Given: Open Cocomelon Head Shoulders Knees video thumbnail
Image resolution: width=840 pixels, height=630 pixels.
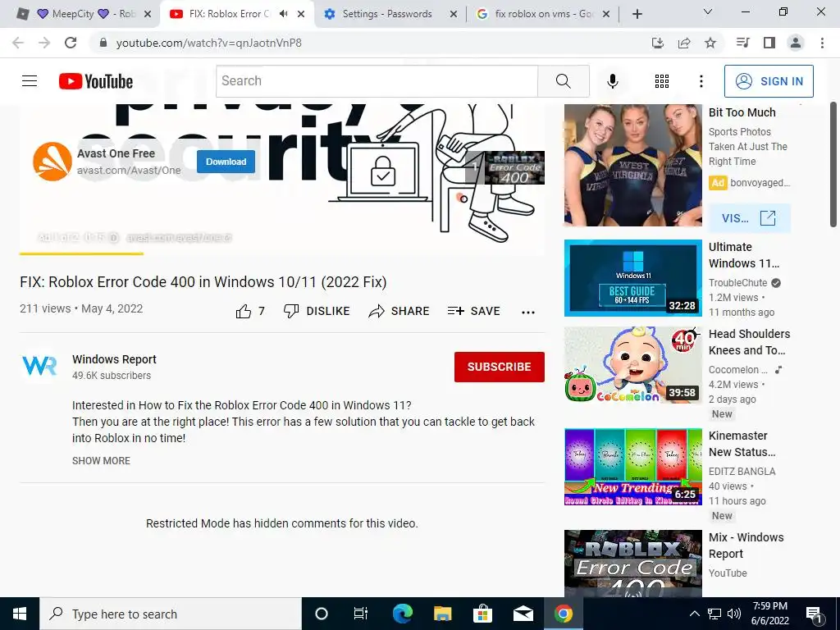Looking at the screenshot, I should point(632,365).
